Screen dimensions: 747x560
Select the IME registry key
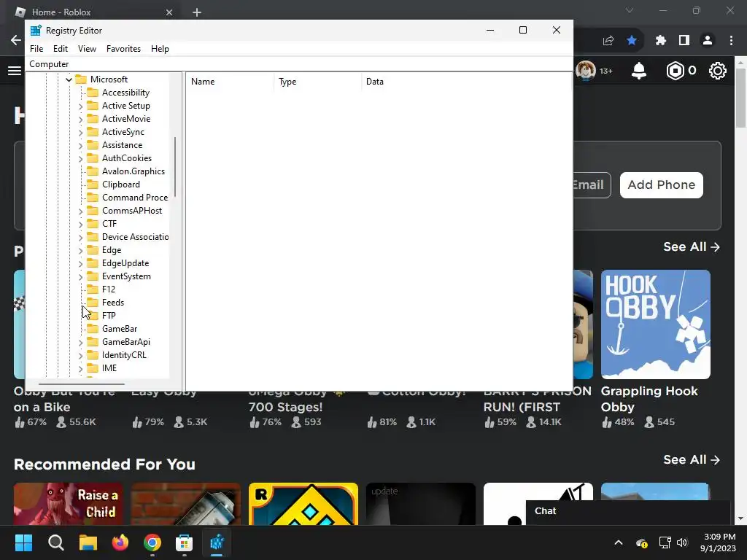(109, 368)
